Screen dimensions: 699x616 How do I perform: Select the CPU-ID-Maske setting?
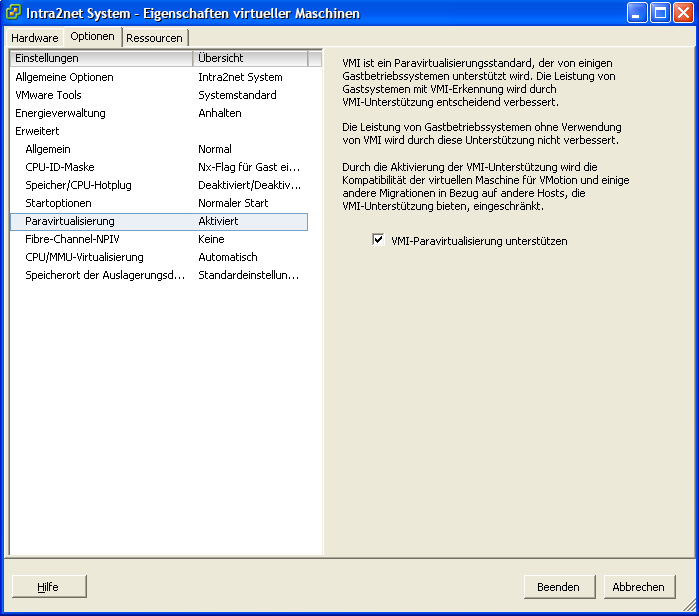(x=60, y=167)
